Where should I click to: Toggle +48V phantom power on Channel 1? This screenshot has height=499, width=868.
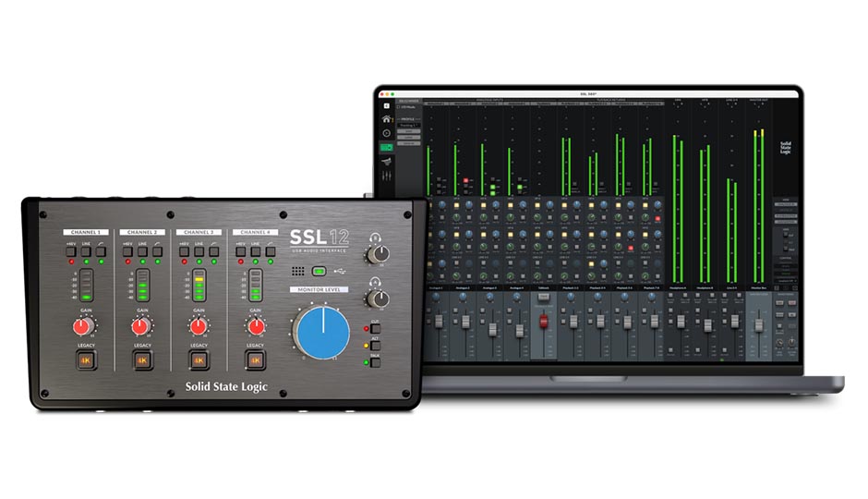point(71,250)
